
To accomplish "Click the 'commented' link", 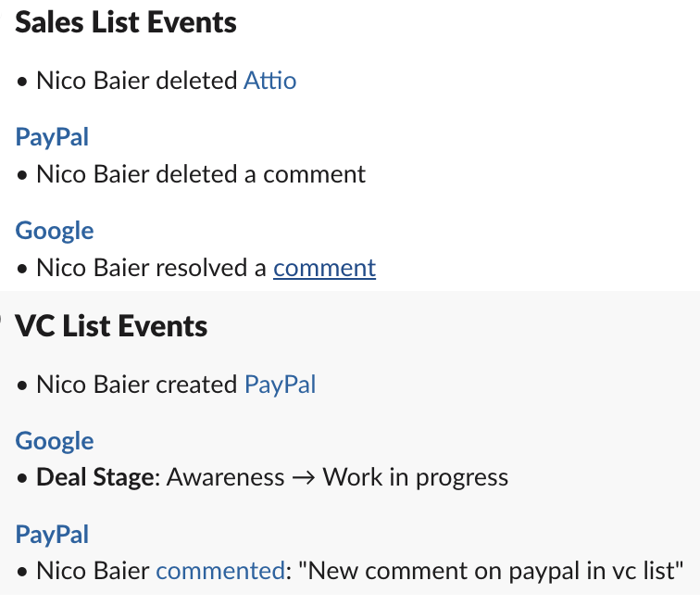I will click(219, 571).
